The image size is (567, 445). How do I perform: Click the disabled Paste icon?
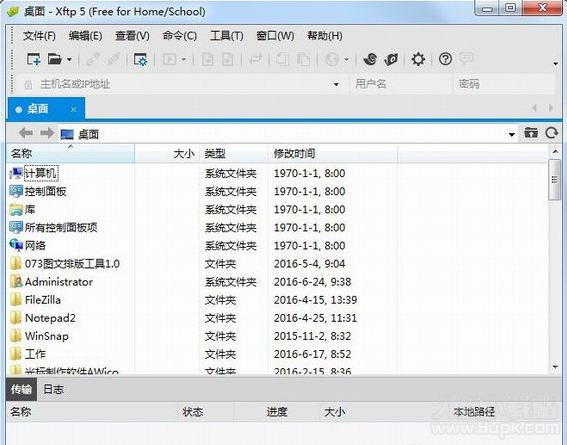[x=303, y=59]
